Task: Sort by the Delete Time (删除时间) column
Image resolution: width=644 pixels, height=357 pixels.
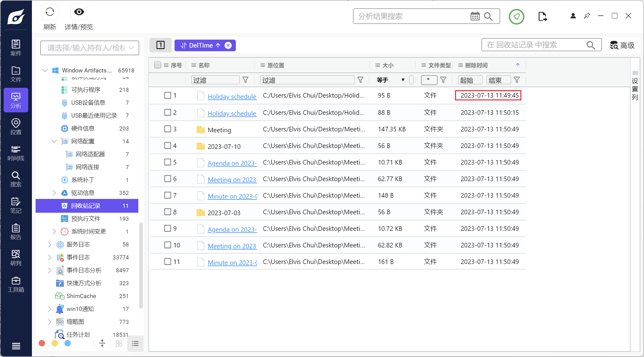Action: coord(476,65)
